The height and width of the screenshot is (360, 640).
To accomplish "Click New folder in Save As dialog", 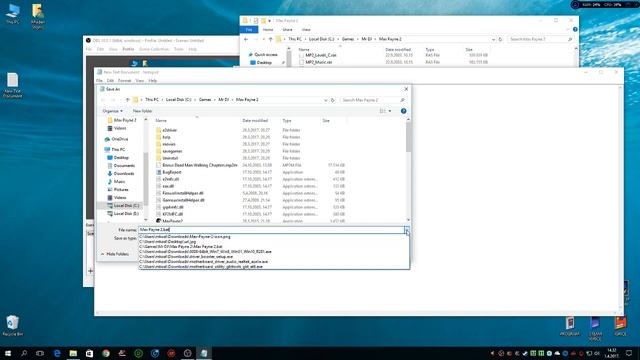I will click(142, 111).
